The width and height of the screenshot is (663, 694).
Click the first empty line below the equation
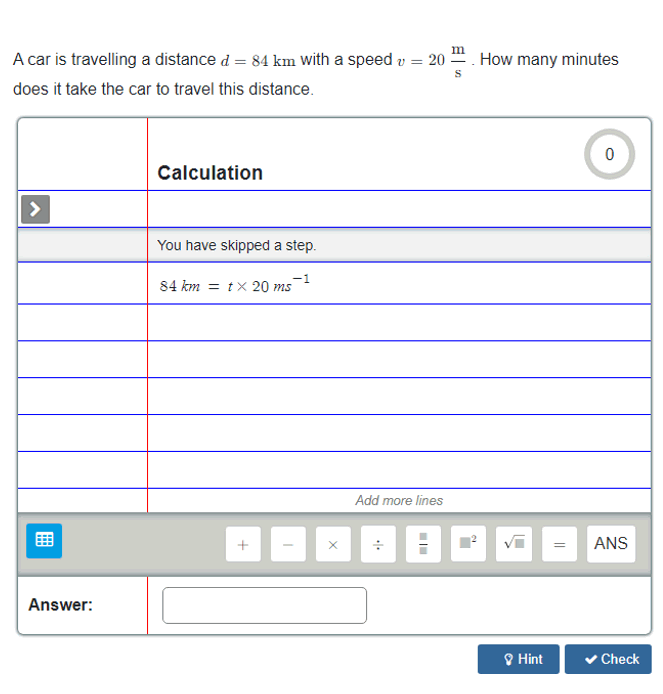tap(398, 322)
